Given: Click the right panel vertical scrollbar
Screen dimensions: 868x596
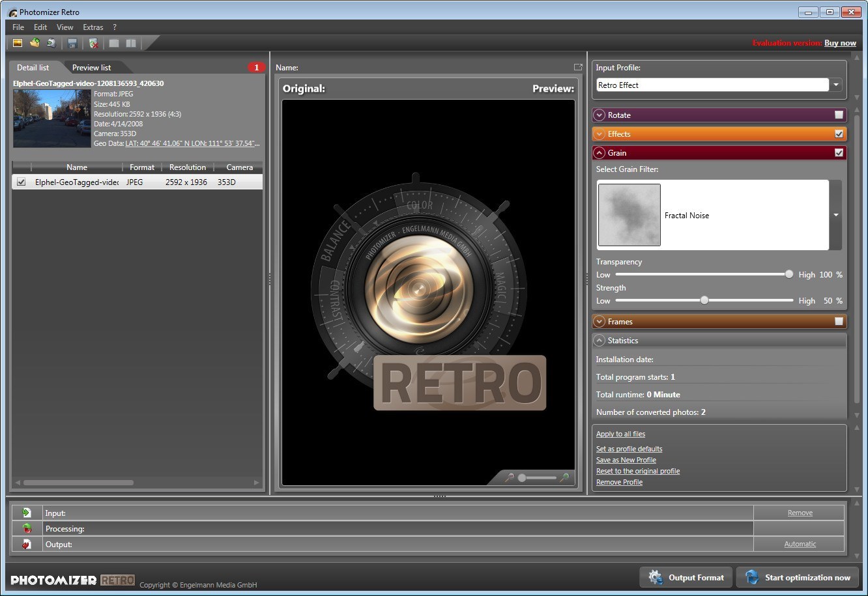Looking at the screenshot, I should (x=857, y=261).
